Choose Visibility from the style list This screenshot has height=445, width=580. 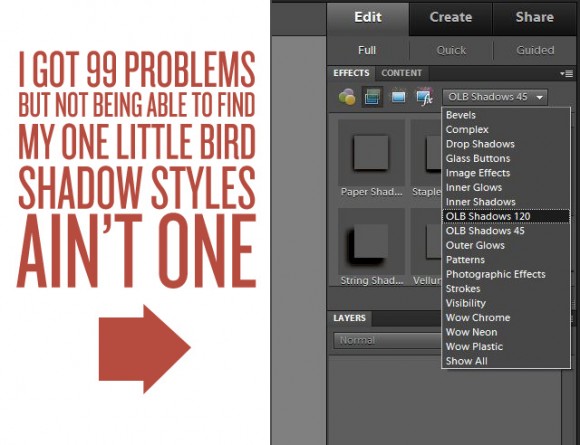point(506,303)
